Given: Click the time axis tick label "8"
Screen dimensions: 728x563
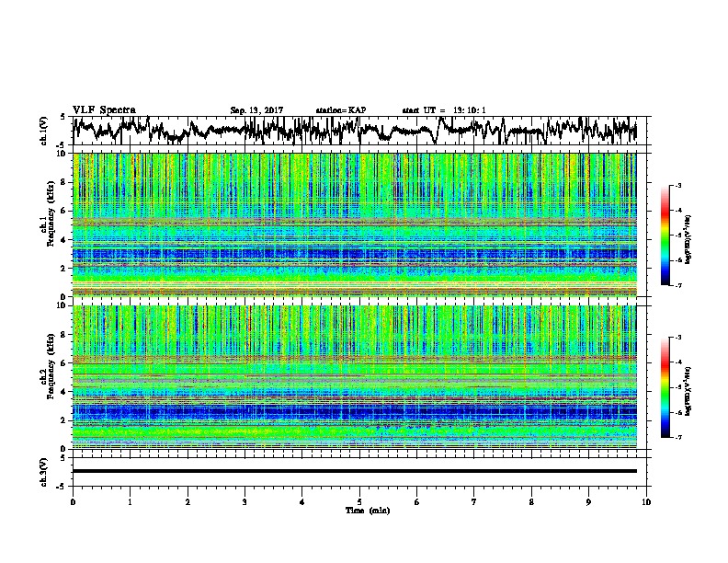Looking at the screenshot, I should pyautogui.click(x=531, y=502).
